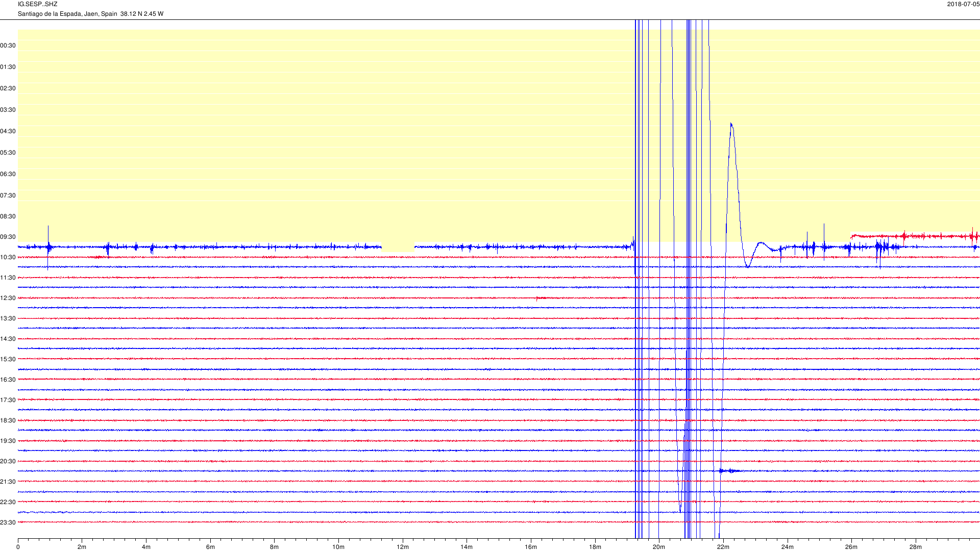Click the 18:30 time row label
The width and height of the screenshot is (980, 551).
coord(8,420)
